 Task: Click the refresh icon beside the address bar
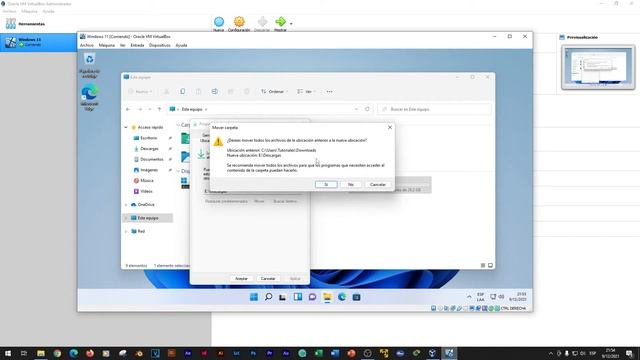[x=367, y=109]
